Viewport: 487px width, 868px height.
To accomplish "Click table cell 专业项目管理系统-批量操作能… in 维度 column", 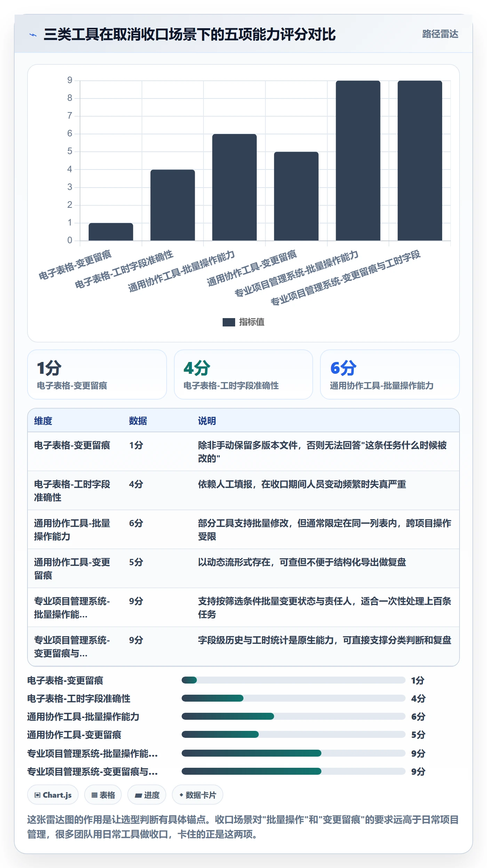I will 72,608.
